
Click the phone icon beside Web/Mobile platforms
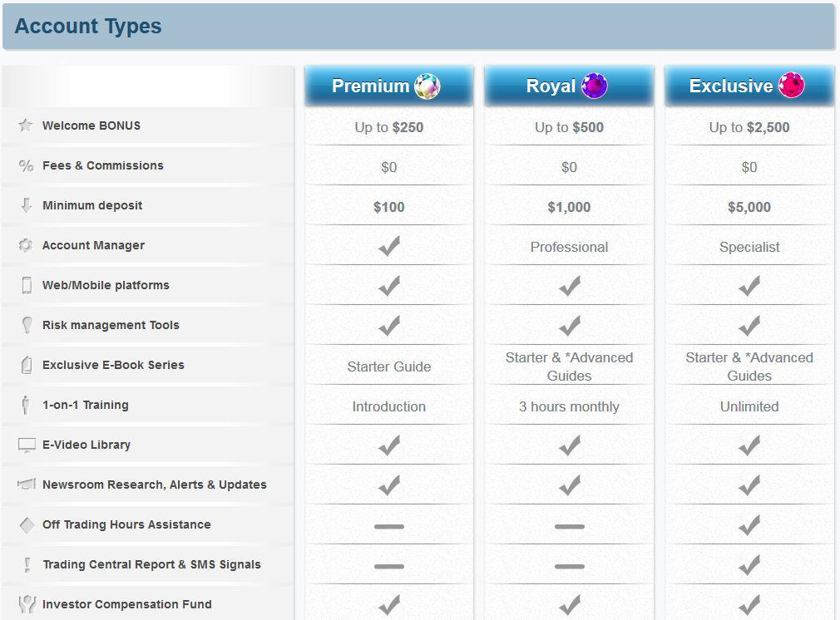[x=27, y=285]
